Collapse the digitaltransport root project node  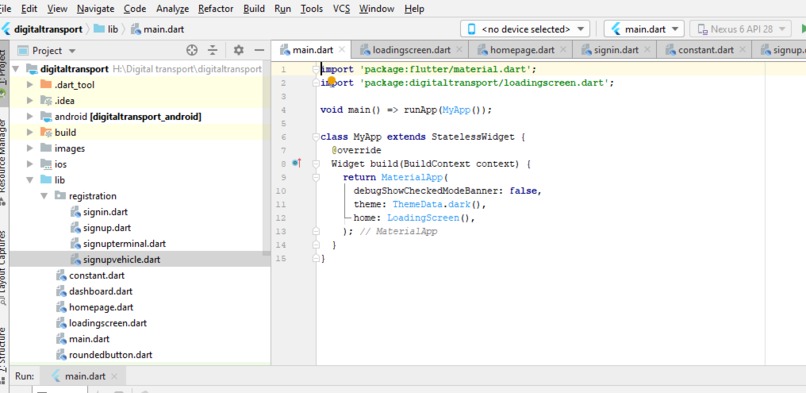click(15, 69)
